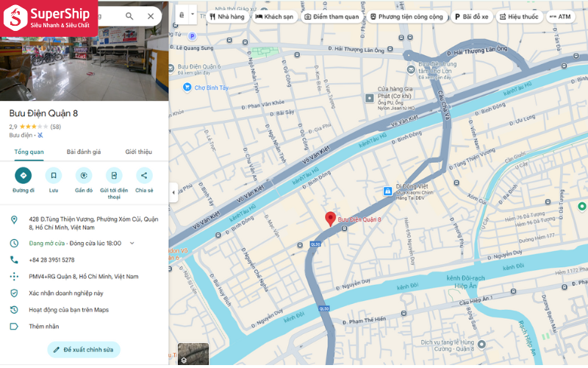Image resolution: width=588 pixels, height=368 pixels.
Task: Click phone number +84 28 3951 5278
Action: click(x=51, y=260)
